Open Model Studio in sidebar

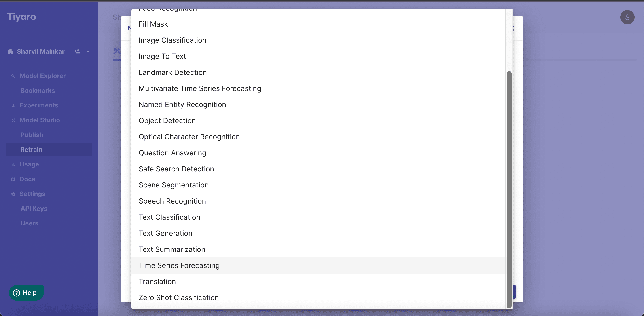tap(40, 120)
